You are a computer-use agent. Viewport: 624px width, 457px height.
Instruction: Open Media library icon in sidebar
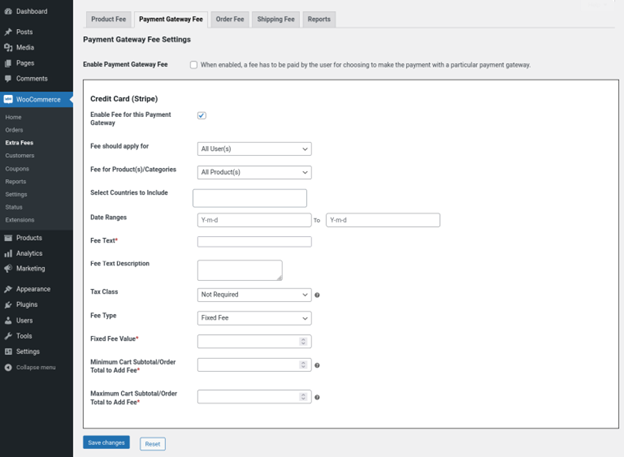(x=8, y=47)
